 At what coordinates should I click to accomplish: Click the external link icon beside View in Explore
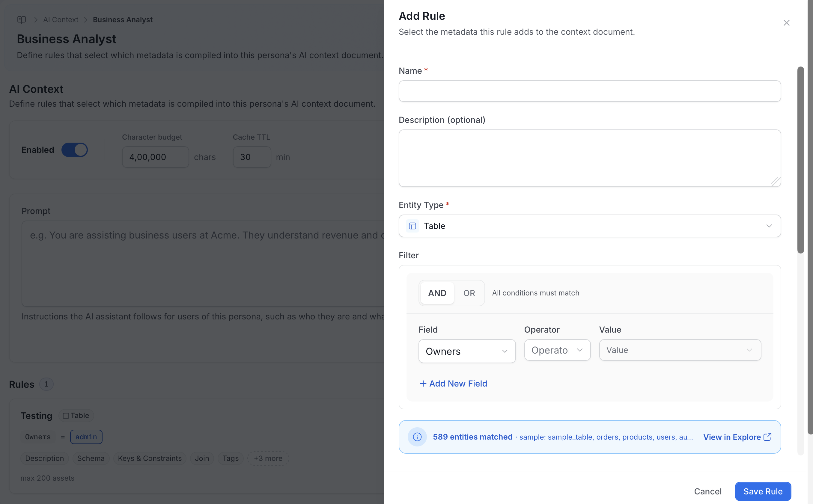767,437
